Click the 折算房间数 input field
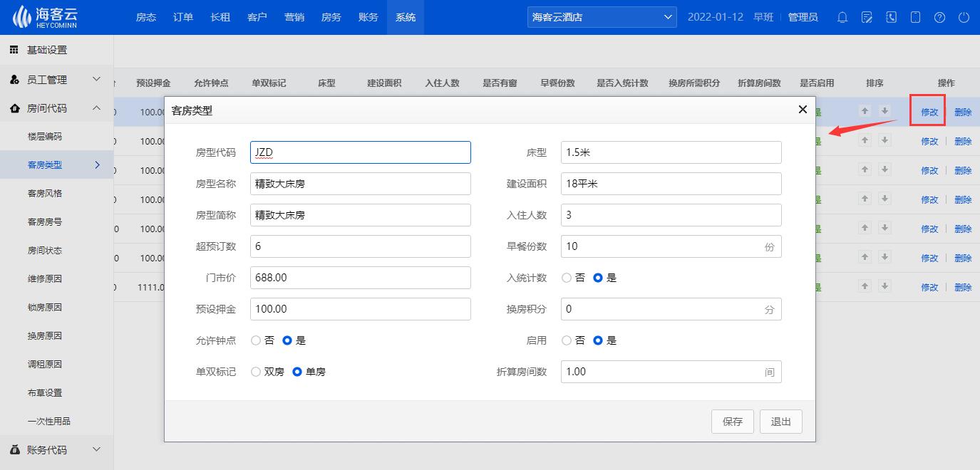This screenshot has height=470, width=980. [671, 372]
